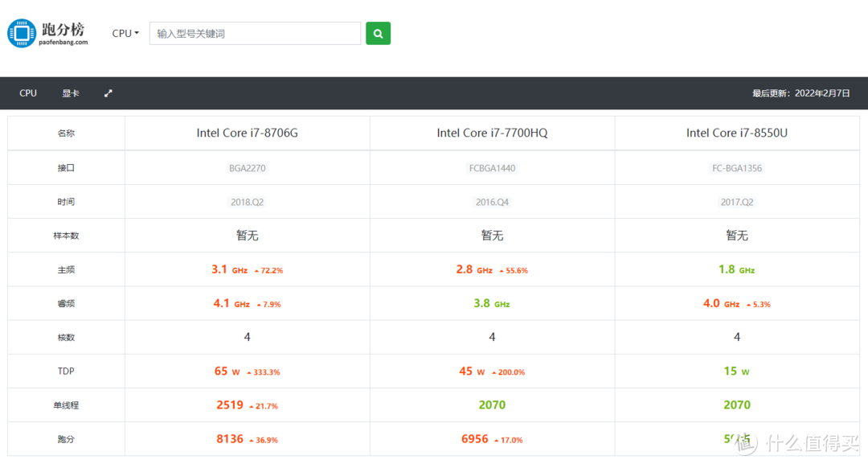Click the 8136 benchmark score
This screenshot has width=868, height=464.
(x=230, y=439)
